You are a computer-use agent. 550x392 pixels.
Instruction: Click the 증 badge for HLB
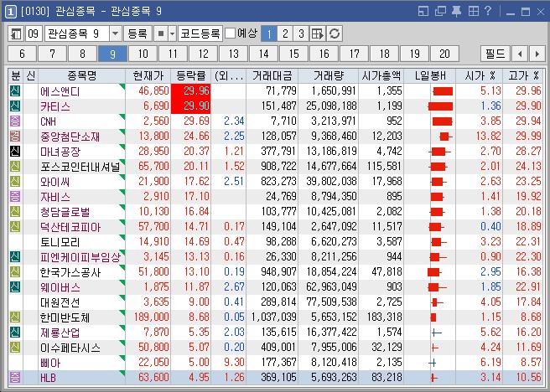click(x=15, y=378)
